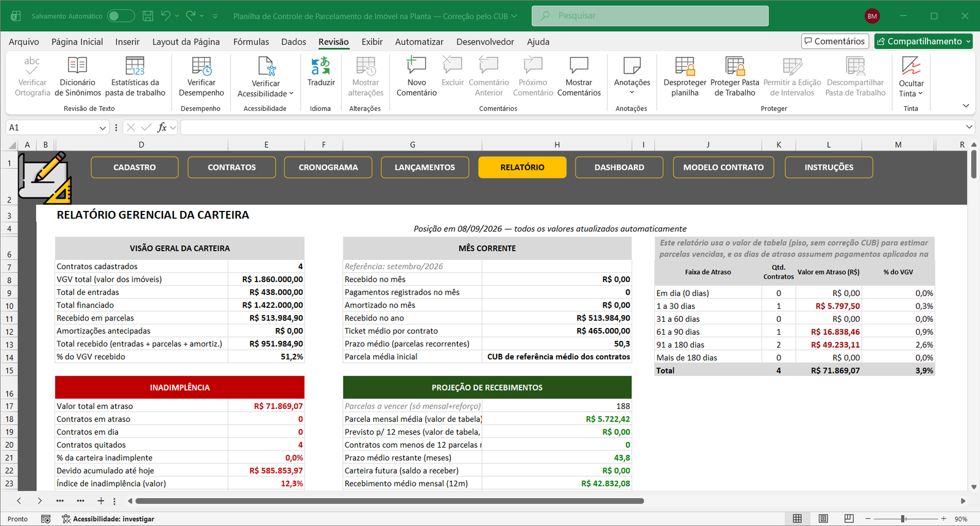The image size is (980, 526).
Task: Open Customize Quick Access Toolbar dropdown
Action: coord(215,16)
